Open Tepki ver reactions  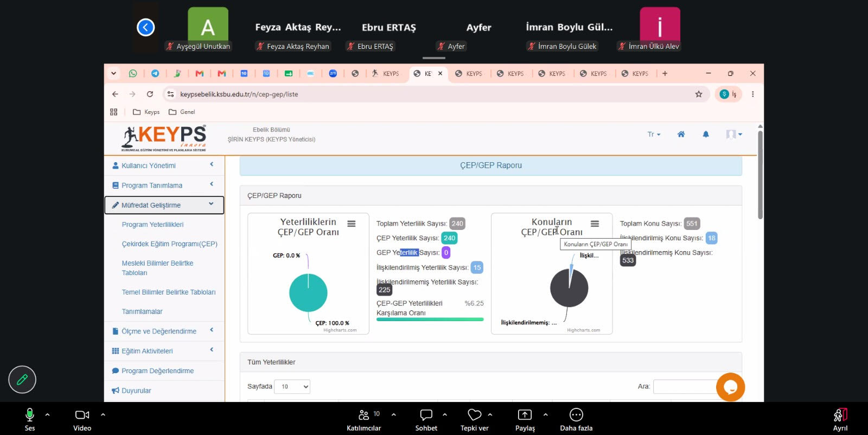pos(475,419)
